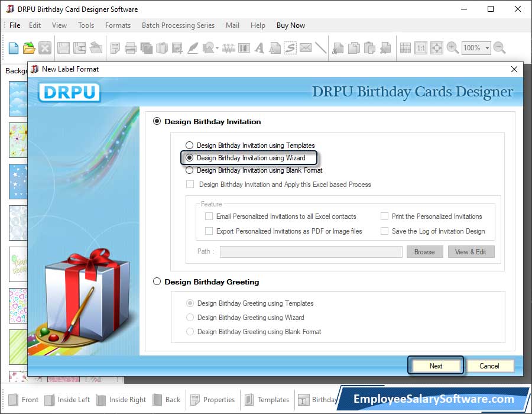
Task: Expand the shape tool dropdown arrow
Action: 218,48
